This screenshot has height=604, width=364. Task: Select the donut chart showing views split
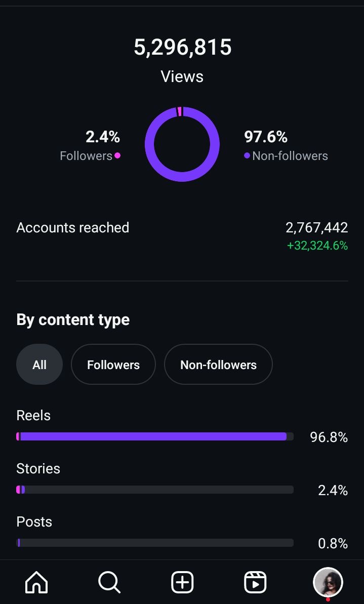[x=182, y=144]
